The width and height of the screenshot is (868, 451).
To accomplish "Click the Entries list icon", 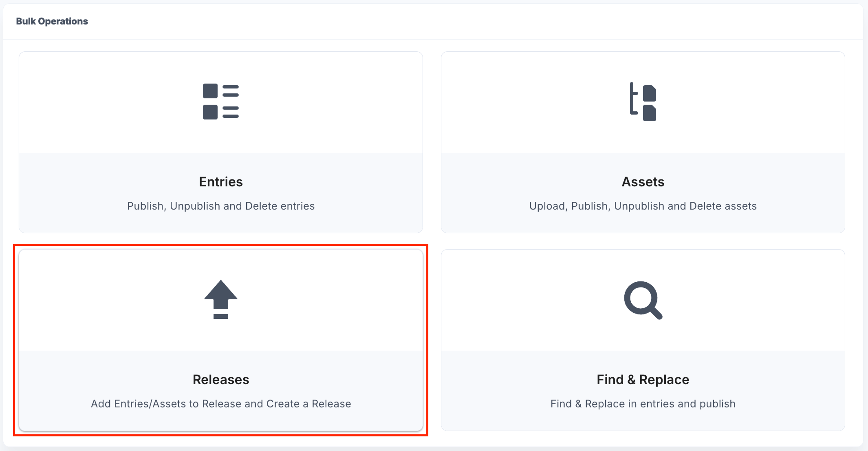I will coord(221,102).
